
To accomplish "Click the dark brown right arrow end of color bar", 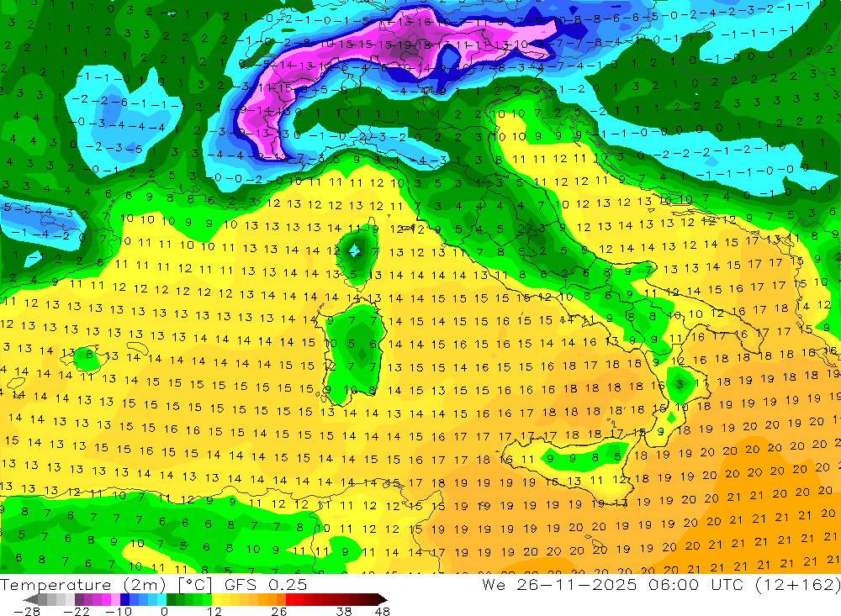I will (383, 599).
